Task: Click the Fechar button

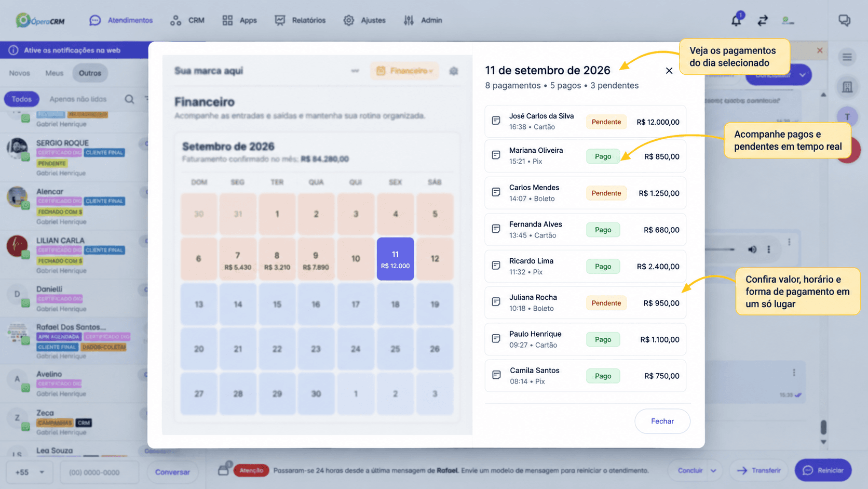Action: [662, 421]
